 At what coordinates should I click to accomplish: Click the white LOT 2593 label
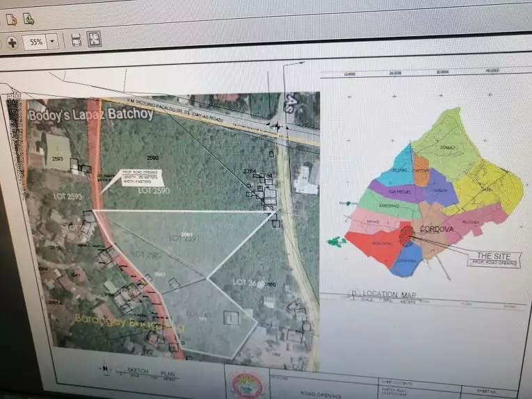pos(67,196)
